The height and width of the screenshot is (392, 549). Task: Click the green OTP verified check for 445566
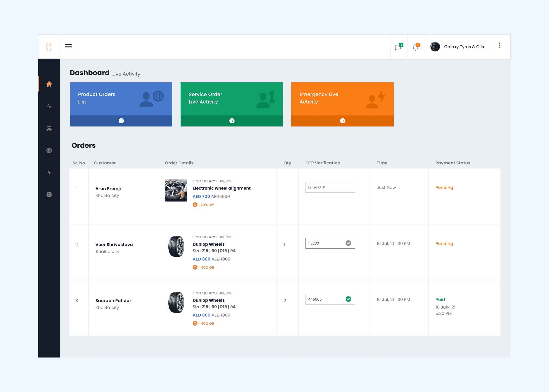coord(348,299)
